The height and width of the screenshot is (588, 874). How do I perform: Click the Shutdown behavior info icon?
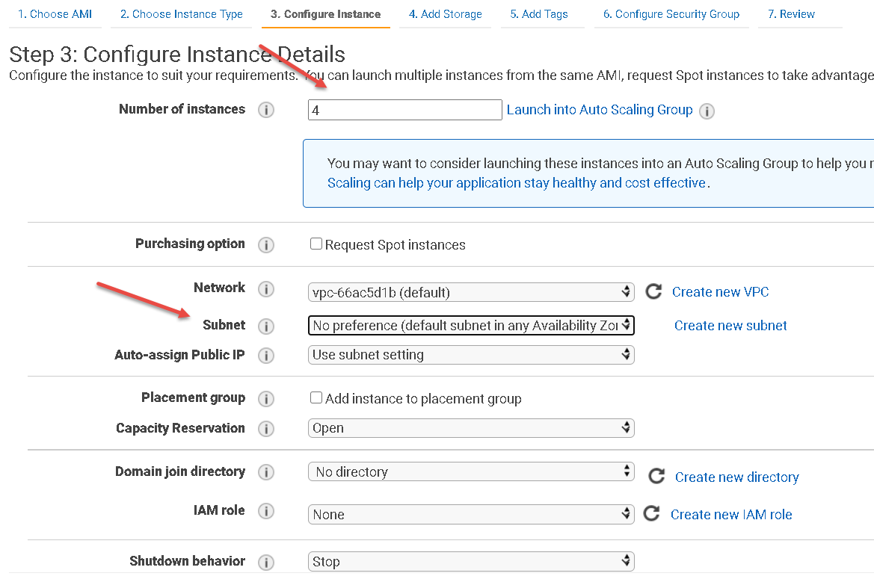point(265,562)
